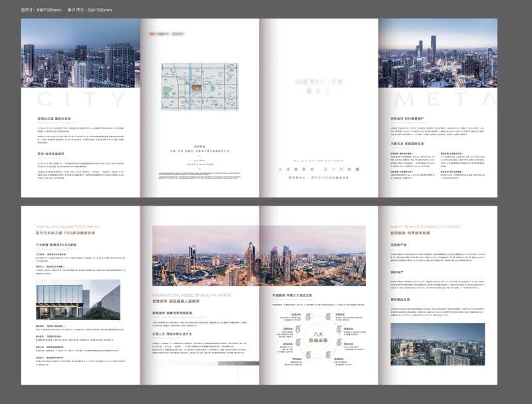The image size is (532, 404).
Task: Select the large META watermark text
Action: coord(440,100)
